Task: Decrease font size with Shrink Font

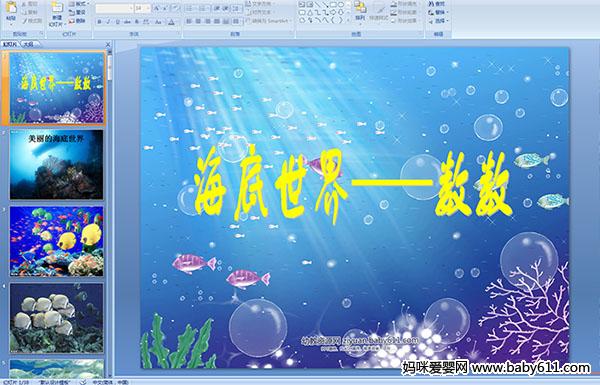Action: click(165, 8)
